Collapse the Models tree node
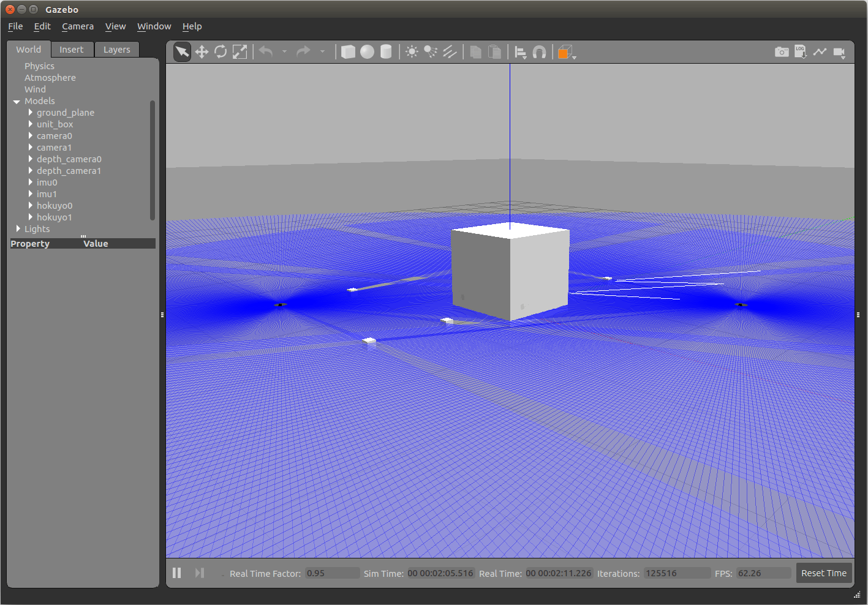Screen dimensions: 868x605 (x=17, y=102)
